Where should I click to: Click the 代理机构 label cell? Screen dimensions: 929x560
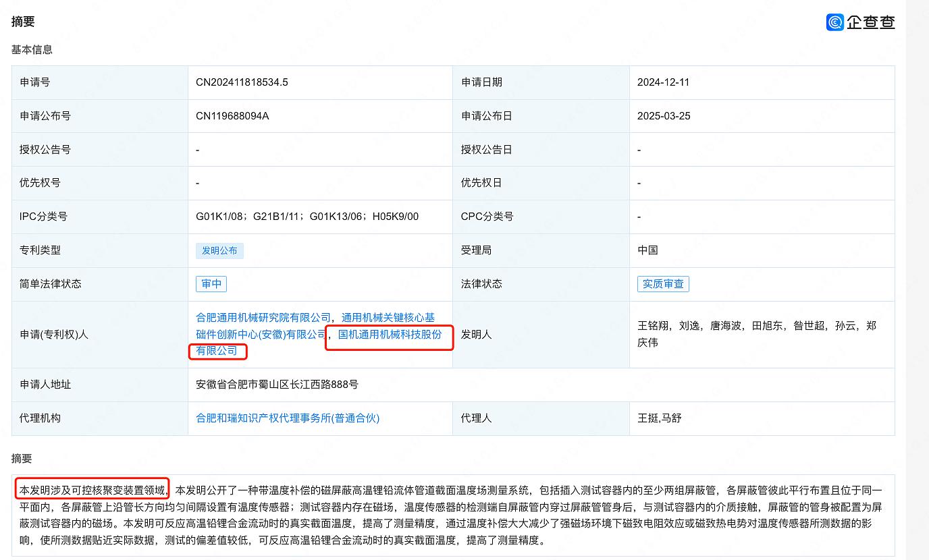click(100, 418)
